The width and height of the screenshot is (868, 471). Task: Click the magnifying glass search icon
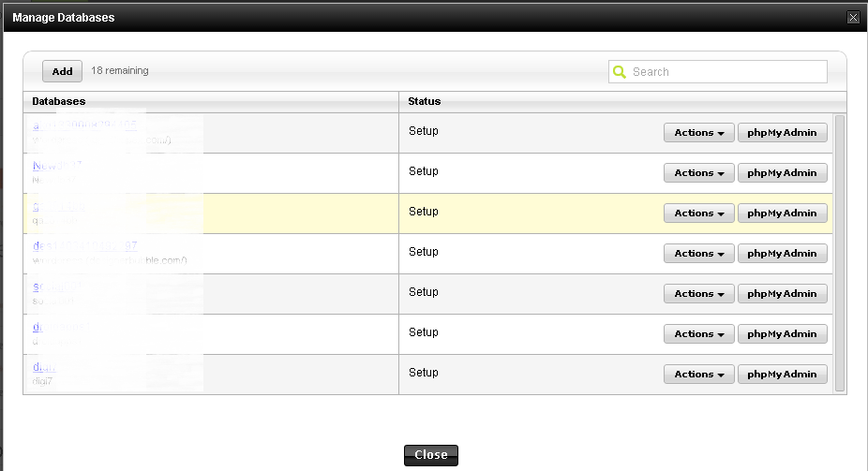click(x=620, y=72)
